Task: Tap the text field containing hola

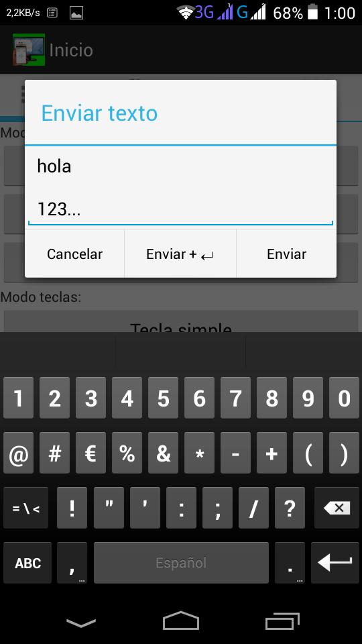Action: coord(180,187)
